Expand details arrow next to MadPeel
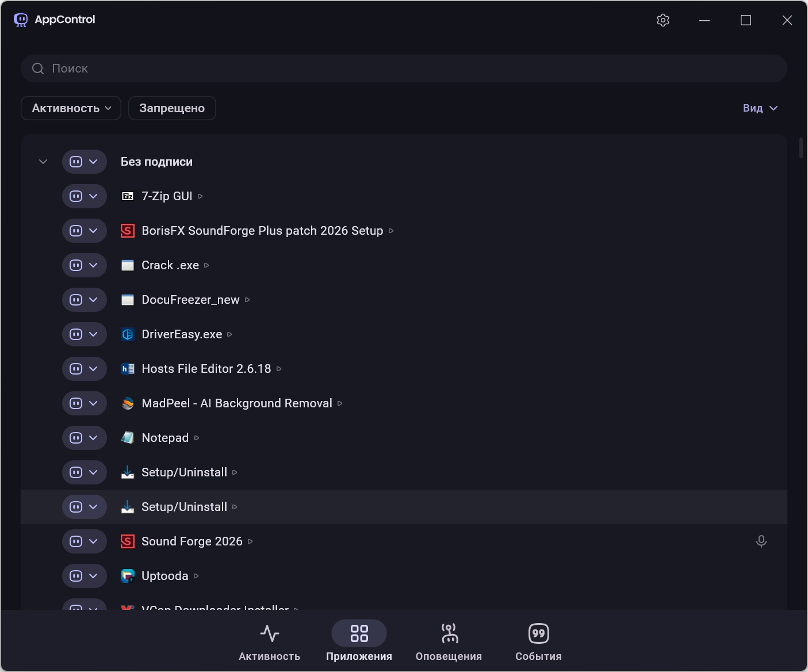The height and width of the screenshot is (672, 808). tap(340, 403)
